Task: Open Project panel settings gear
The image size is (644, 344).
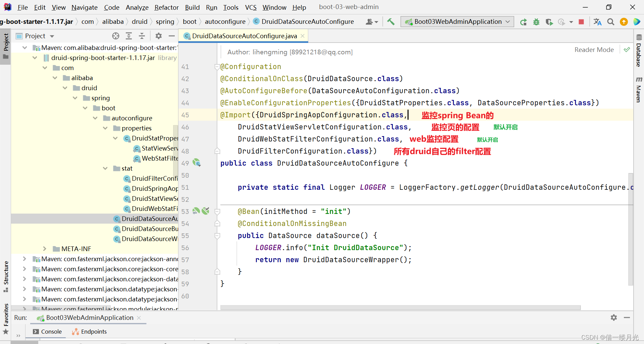Action: pos(159,36)
